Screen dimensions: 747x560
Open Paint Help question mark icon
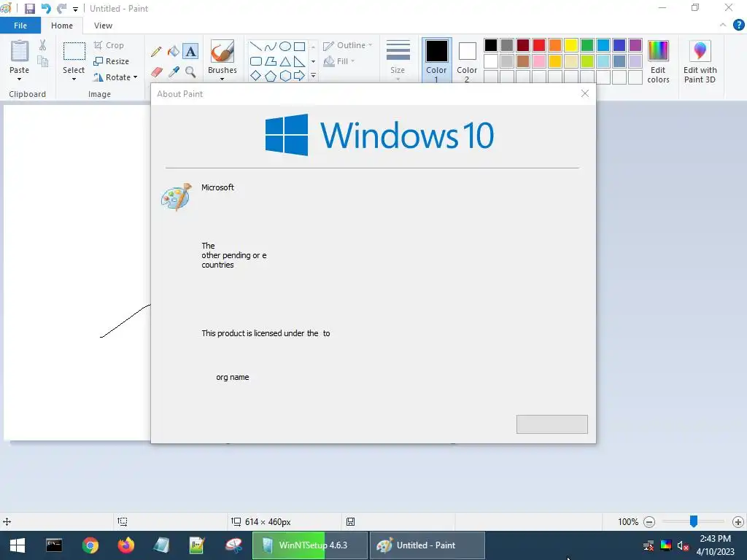(x=738, y=25)
